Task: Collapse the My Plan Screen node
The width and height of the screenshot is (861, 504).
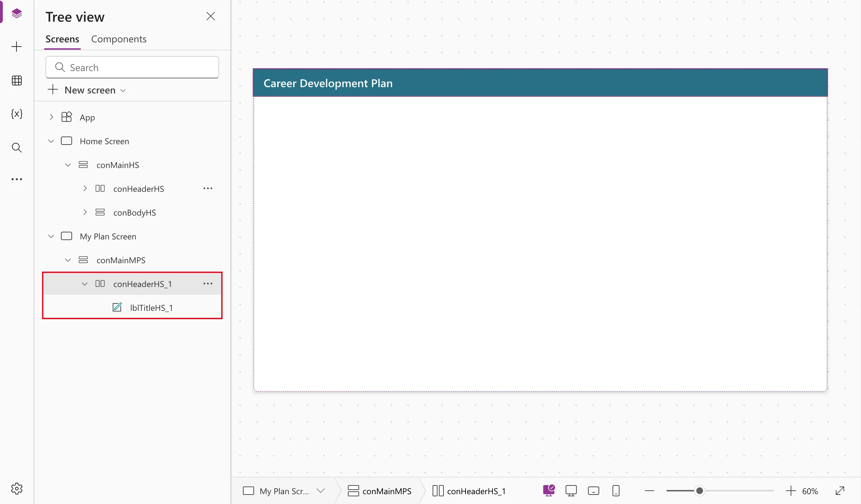Action: click(x=51, y=236)
